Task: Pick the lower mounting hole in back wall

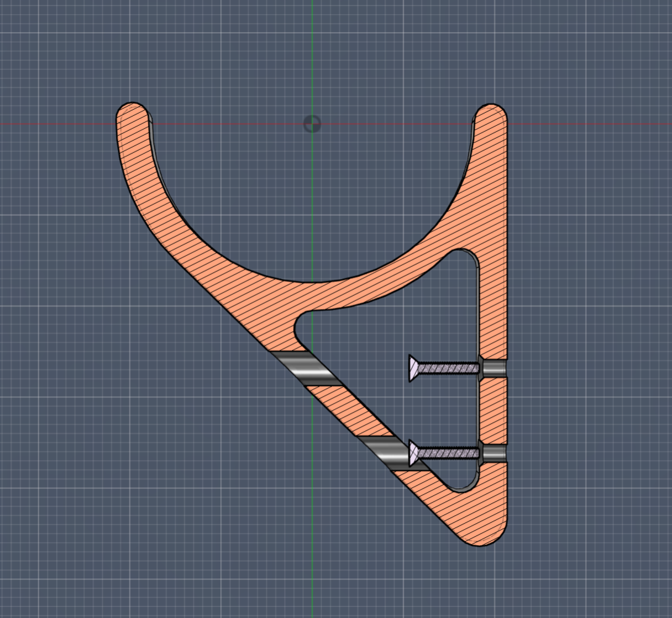Action: point(494,453)
